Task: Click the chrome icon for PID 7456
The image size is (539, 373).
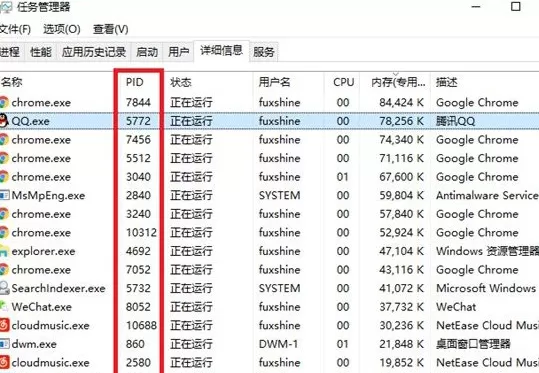Action: (x=4, y=140)
